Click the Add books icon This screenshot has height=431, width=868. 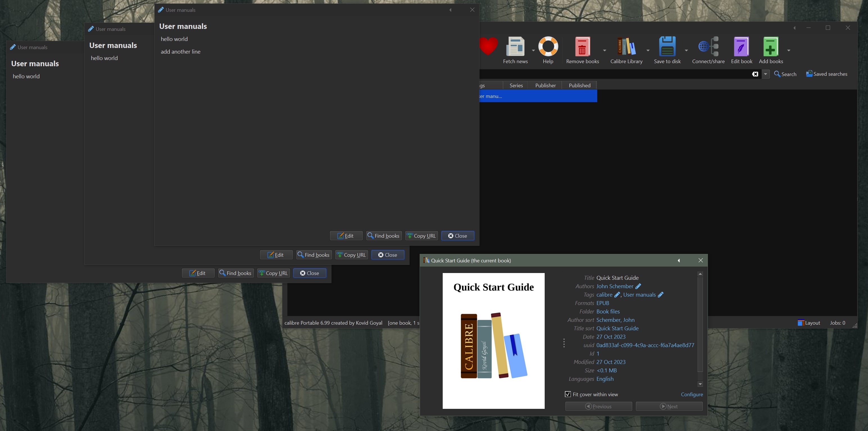click(x=771, y=47)
